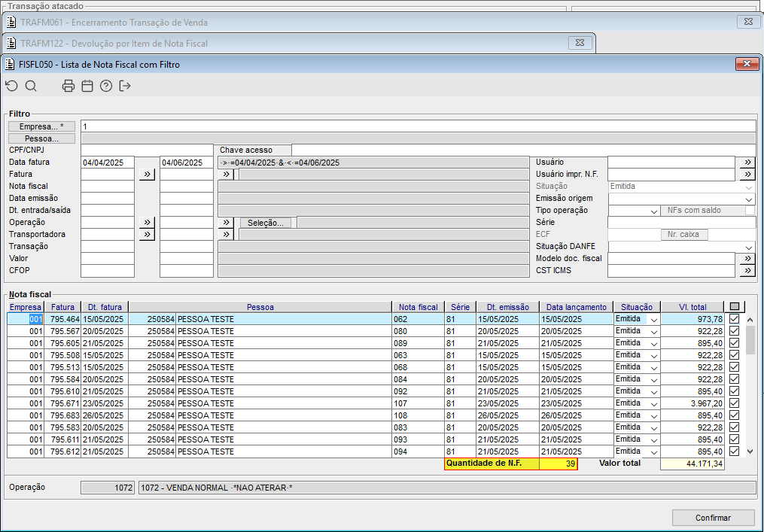Switch to TRAFM122 Devolução por Item window
This screenshot has width=764, height=532.
tap(113, 44)
